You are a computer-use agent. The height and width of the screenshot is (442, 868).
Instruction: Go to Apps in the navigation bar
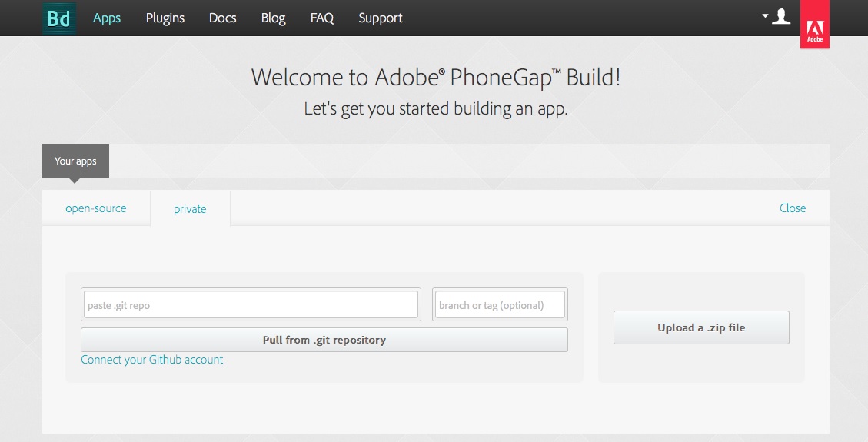point(107,18)
